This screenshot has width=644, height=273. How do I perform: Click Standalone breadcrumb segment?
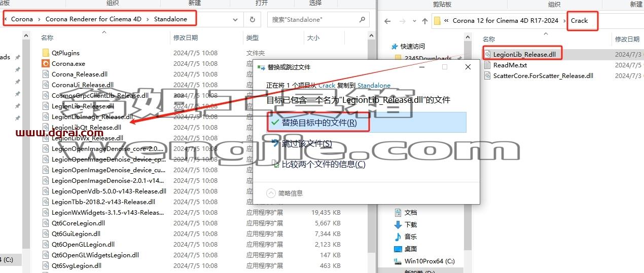coord(170,19)
